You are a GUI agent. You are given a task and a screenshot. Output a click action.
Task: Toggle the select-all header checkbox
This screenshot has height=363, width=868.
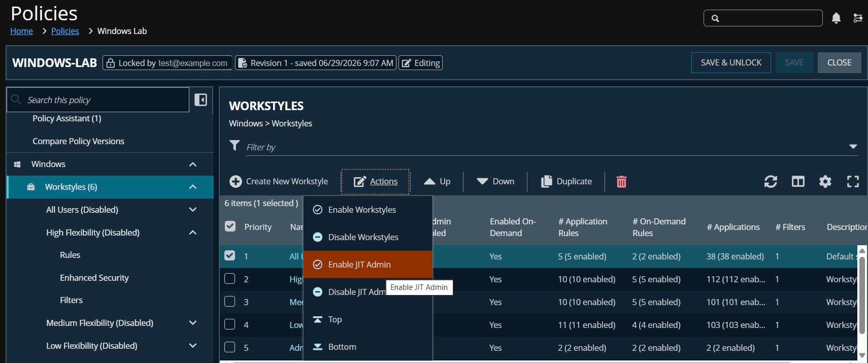(x=230, y=226)
